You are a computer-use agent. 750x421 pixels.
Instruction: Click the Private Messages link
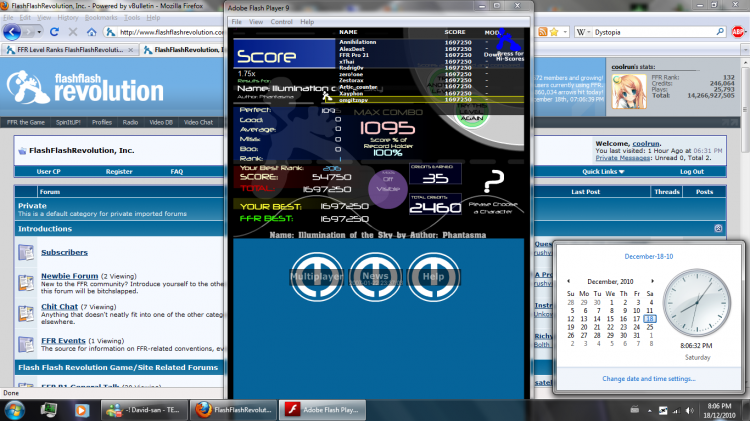(x=622, y=158)
